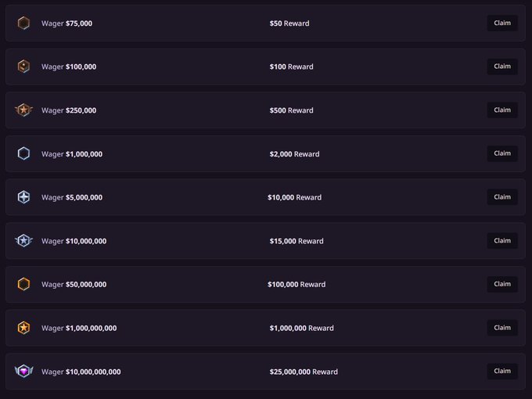
Task: Click the bronze badge icon beside Wager $100,000
Action: pyautogui.click(x=23, y=66)
